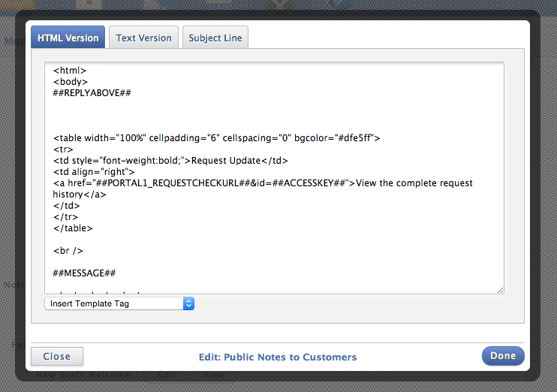Image resolution: width=557 pixels, height=392 pixels.
Task: Place cursor on the ##REPLYABOVE## line
Action: point(92,92)
